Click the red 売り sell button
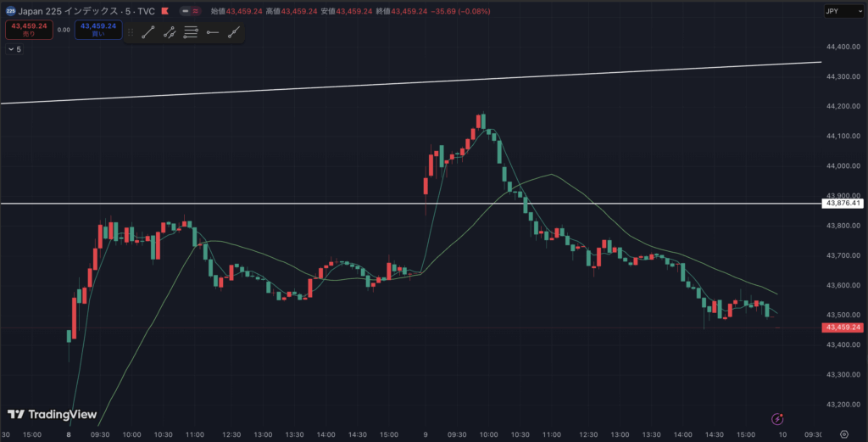868x442 pixels. click(25, 29)
